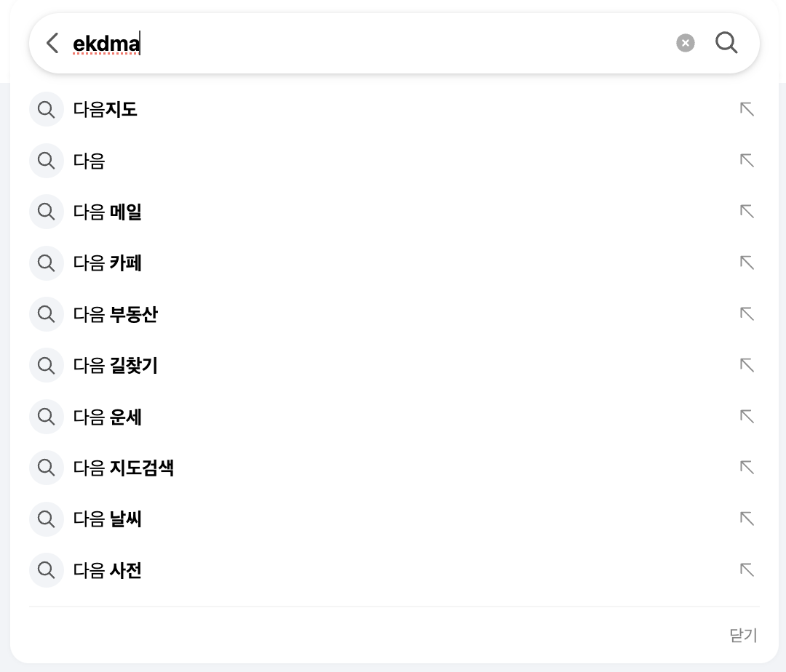The image size is (786, 672).
Task: Click search icon next to 다음 운세
Action: (x=46, y=416)
